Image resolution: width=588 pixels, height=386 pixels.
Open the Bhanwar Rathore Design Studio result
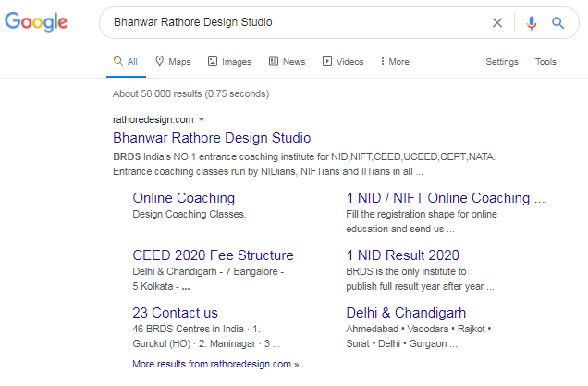[212, 138]
